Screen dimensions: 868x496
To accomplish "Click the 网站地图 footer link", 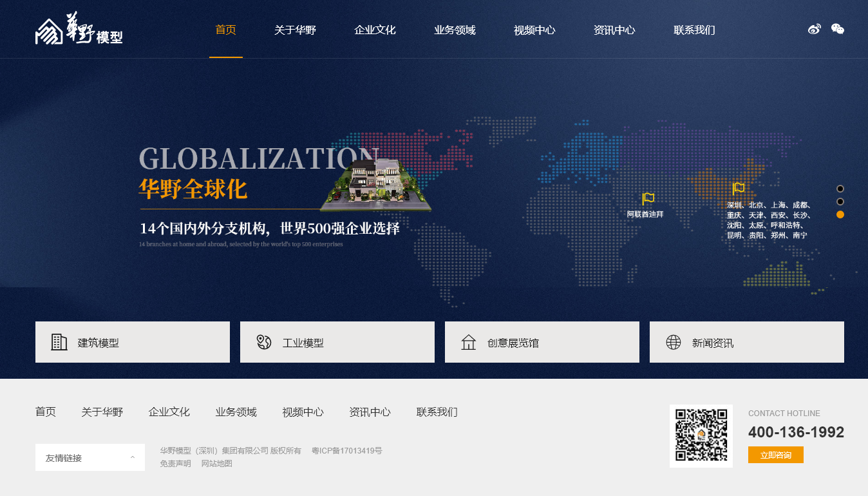I will click(x=216, y=464).
